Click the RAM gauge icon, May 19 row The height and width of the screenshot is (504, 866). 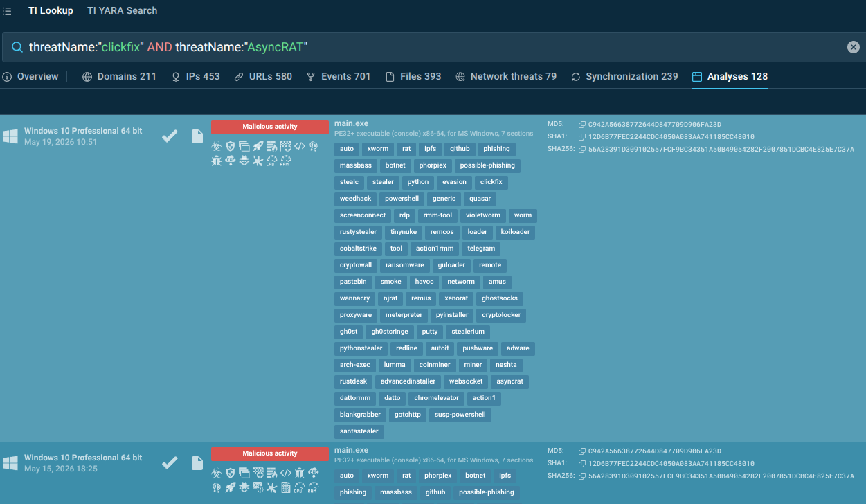pos(285,161)
